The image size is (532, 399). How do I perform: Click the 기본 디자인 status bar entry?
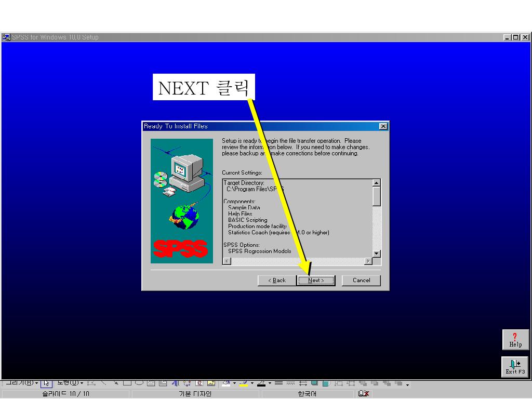pos(195,394)
